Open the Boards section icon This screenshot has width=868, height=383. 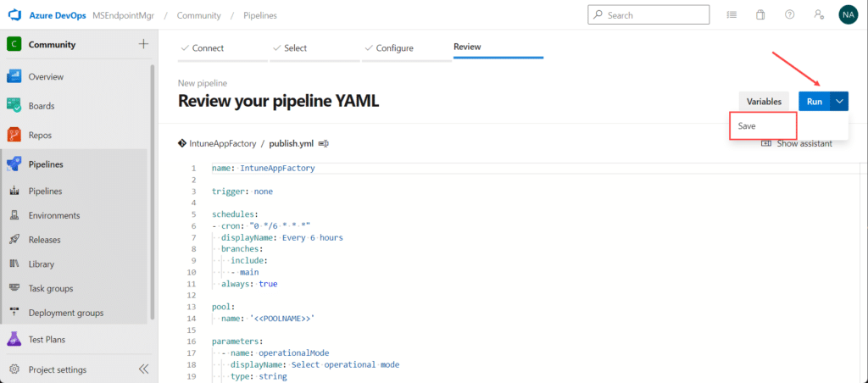(14, 105)
